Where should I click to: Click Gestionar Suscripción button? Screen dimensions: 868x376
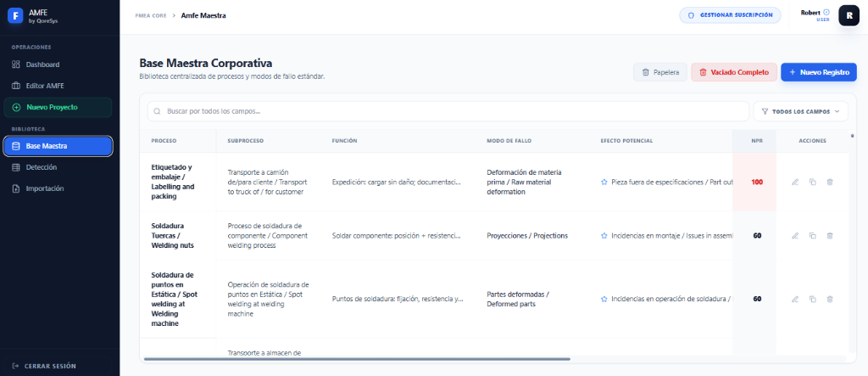point(730,15)
